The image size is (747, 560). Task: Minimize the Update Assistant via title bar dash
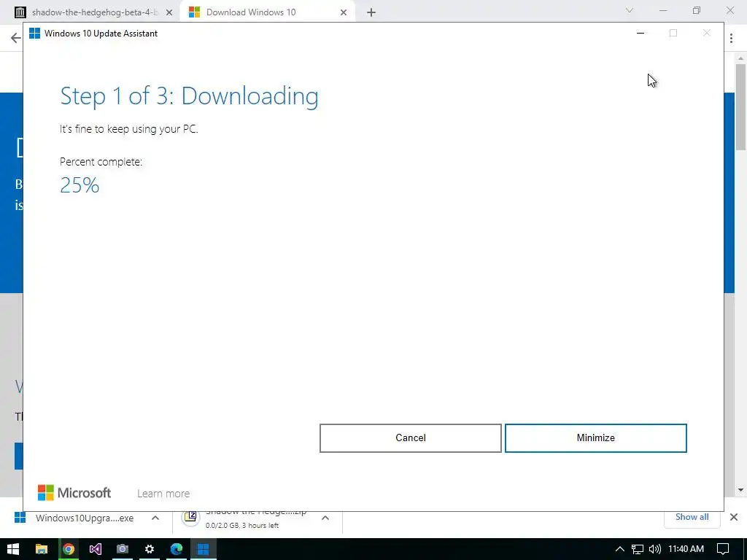point(640,34)
